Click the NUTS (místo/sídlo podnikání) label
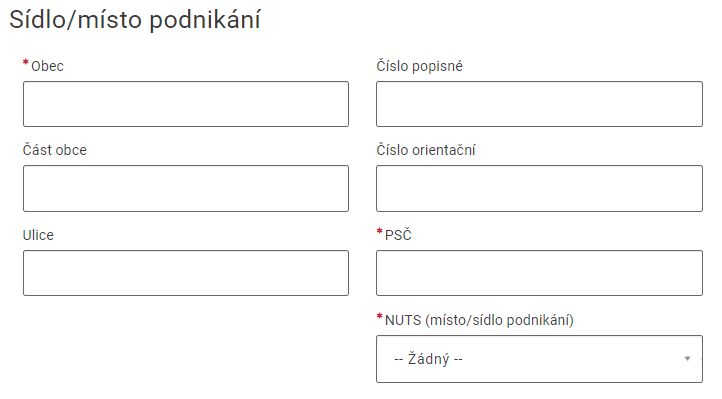Image resolution: width=722 pixels, height=399 pixels. pyautogui.click(x=479, y=320)
